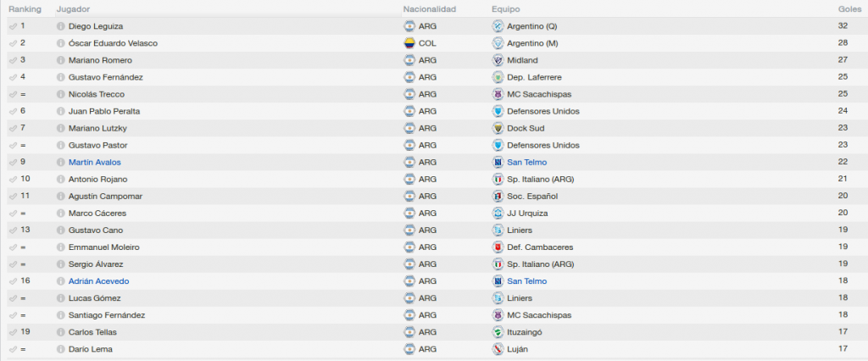Open Martín Avalos player link
The height and width of the screenshot is (361, 868).
[95, 162]
